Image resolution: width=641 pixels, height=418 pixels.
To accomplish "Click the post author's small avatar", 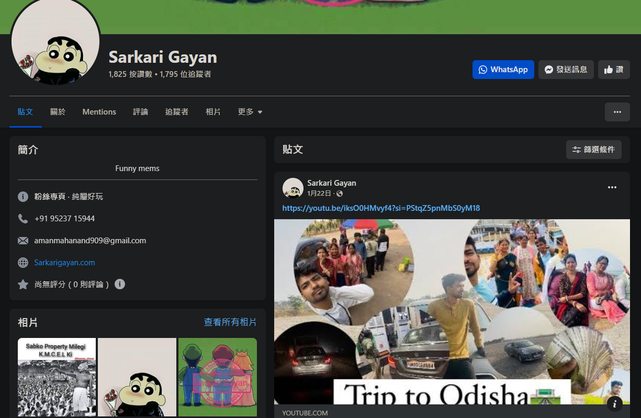I will coord(292,188).
